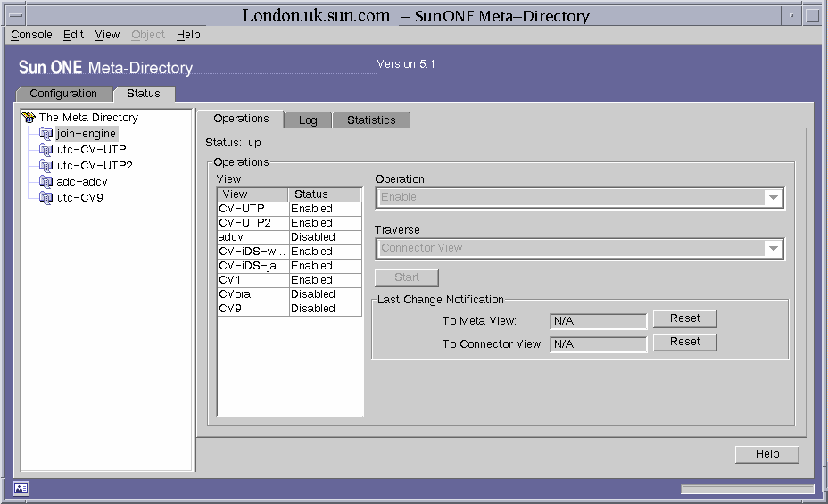Select the CV1 row in view table
Image resolution: width=828 pixels, height=504 pixels.
point(289,280)
